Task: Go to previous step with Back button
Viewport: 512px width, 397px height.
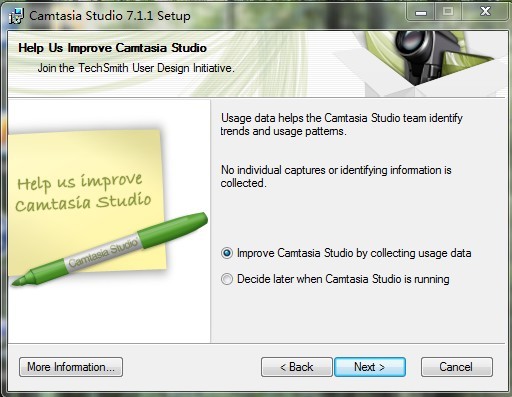Action: (297, 367)
